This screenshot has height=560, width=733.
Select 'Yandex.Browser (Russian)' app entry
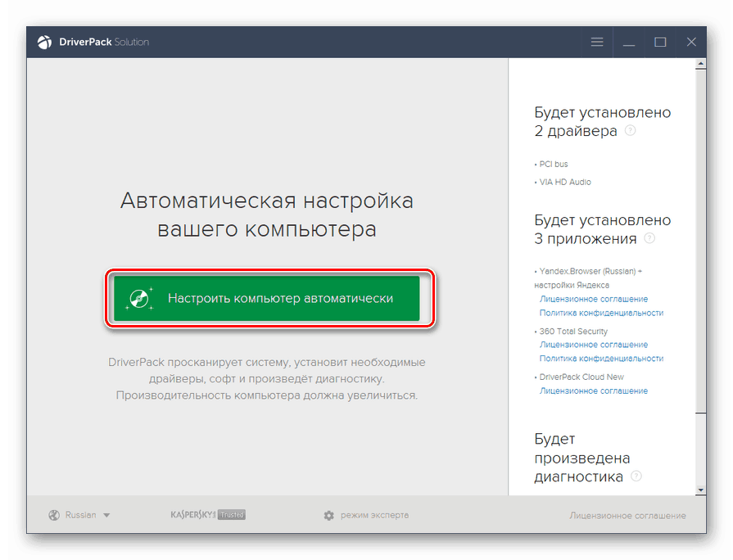[x=588, y=278]
